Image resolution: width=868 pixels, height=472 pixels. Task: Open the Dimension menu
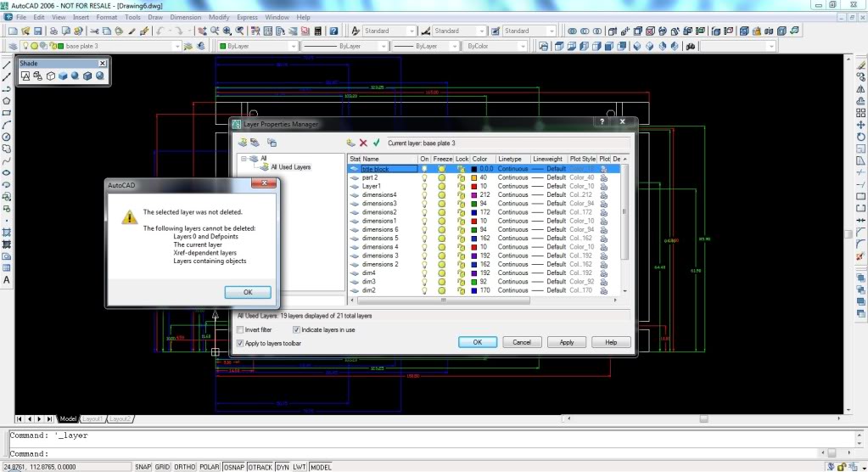point(185,17)
